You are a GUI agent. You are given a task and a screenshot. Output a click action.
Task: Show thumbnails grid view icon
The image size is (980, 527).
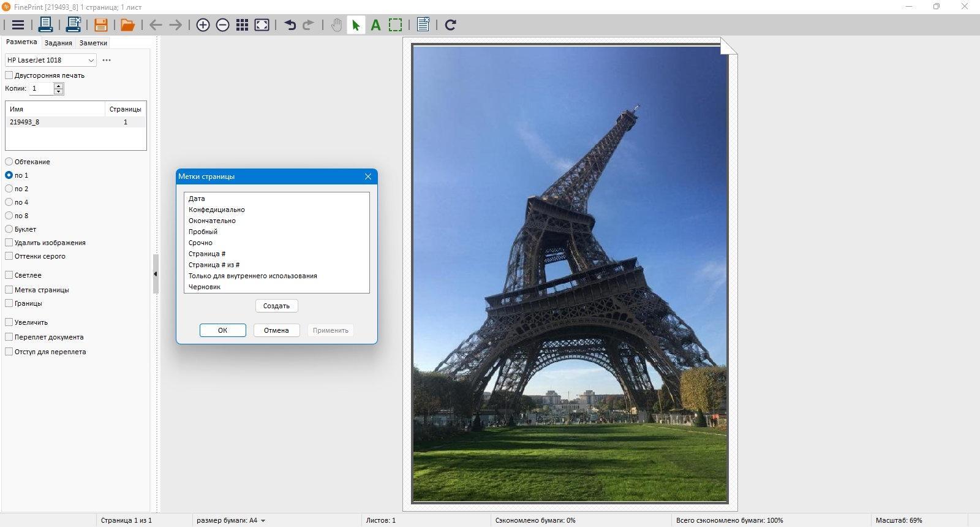tap(243, 25)
